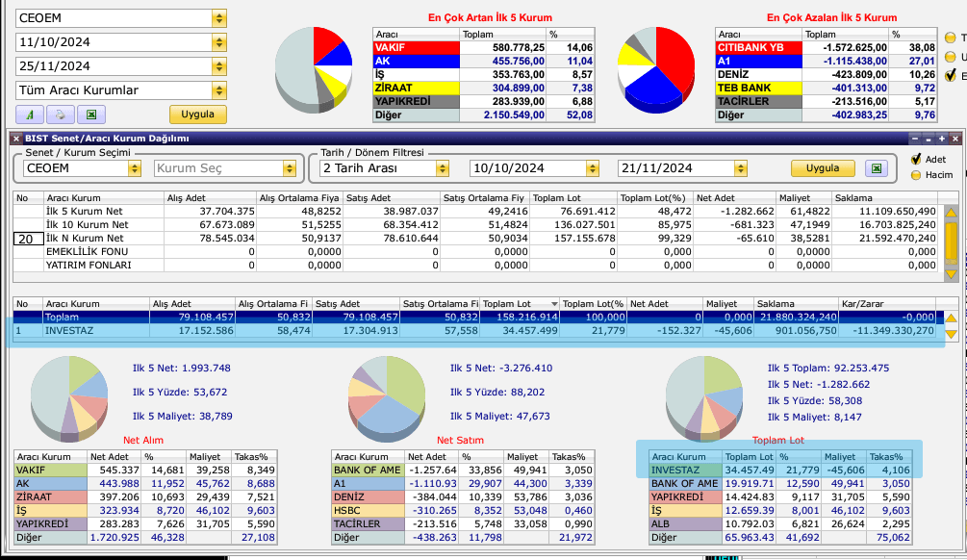967x560 pixels.
Task: Click the red CITIBANK YB cell
Action: point(759,47)
